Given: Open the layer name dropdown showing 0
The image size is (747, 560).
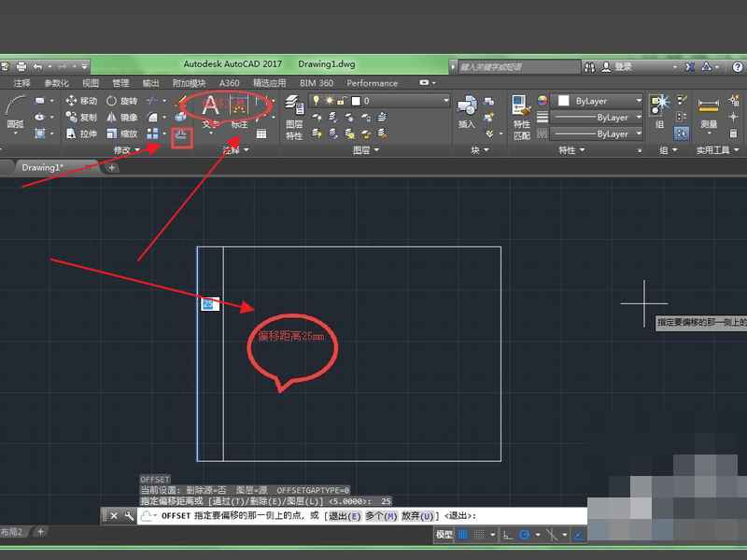Looking at the screenshot, I should click(x=379, y=101).
